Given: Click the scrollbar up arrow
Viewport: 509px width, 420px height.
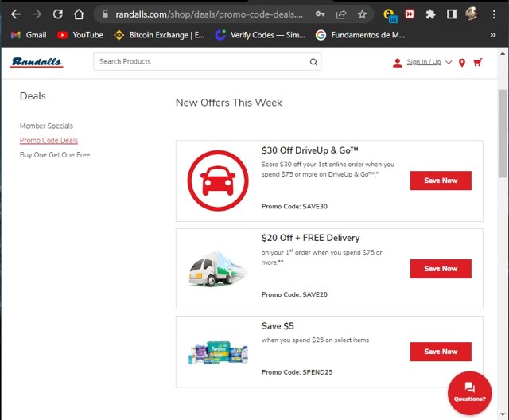Looking at the screenshot, I should click(x=503, y=53).
